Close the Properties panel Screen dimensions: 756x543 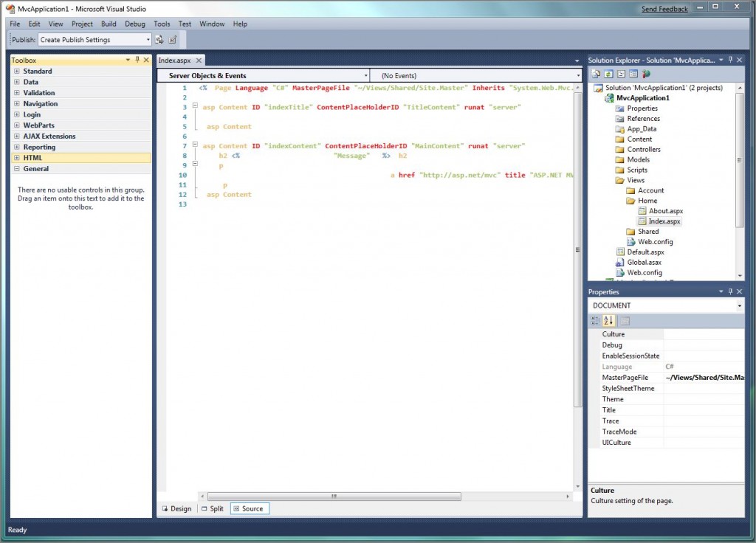click(740, 291)
